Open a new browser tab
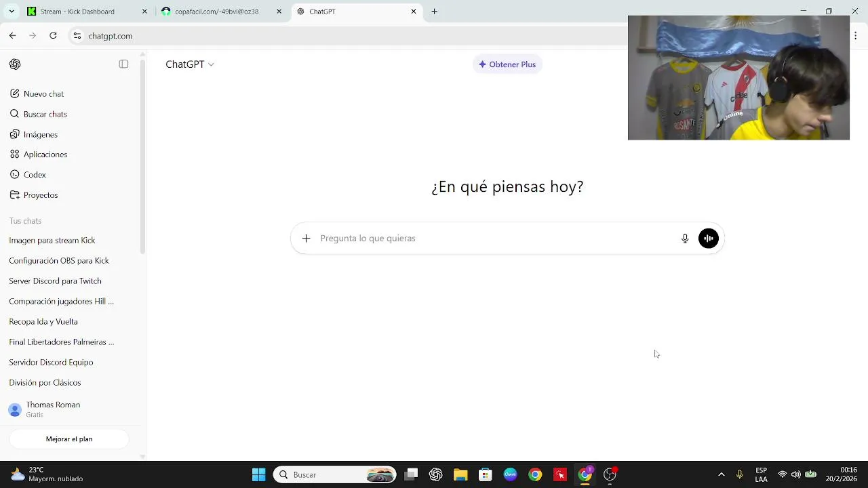This screenshot has height=488, width=868. pyautogui.click(x=435, y=12)
